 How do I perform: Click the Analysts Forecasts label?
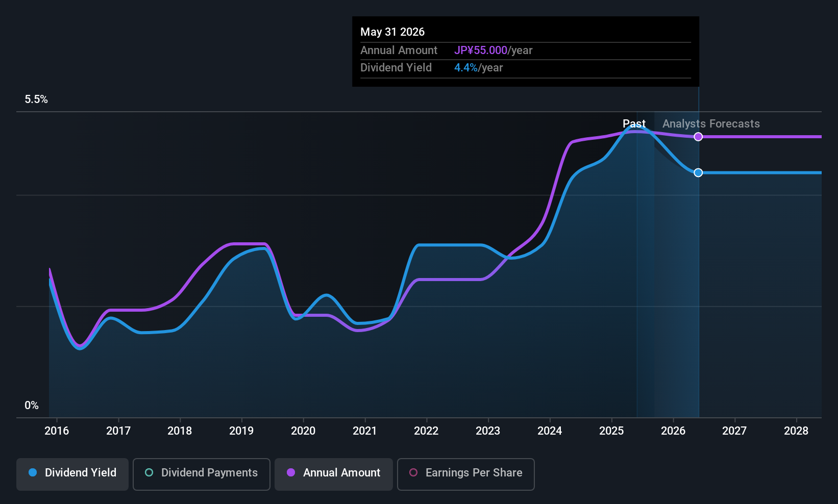pyautogui.click(x=711, y=124)
